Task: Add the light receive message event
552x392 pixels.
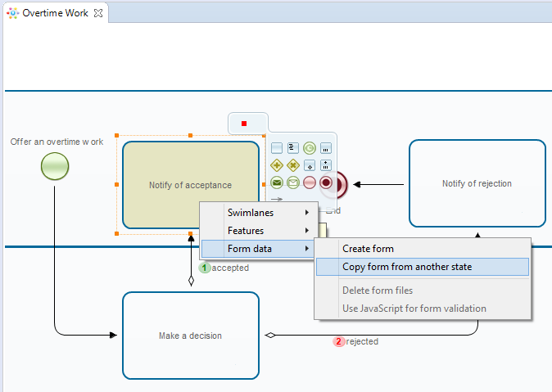Action: click(x=293, y=182)
